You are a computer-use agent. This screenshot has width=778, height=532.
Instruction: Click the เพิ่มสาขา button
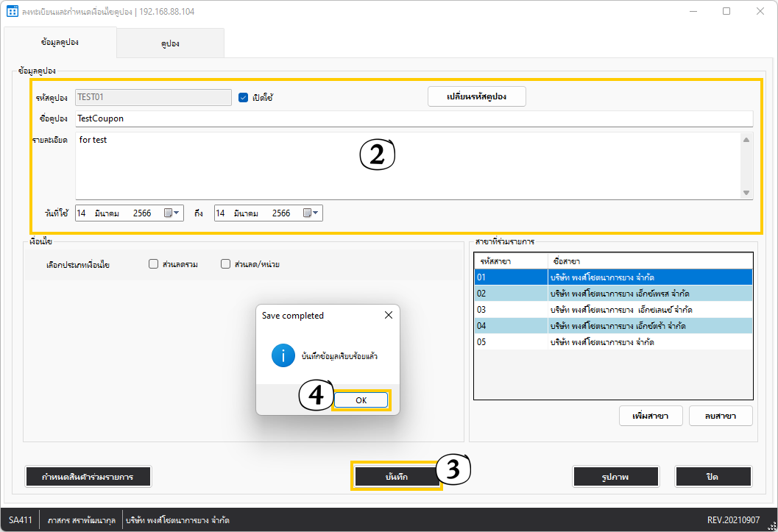tap(650, 416)
